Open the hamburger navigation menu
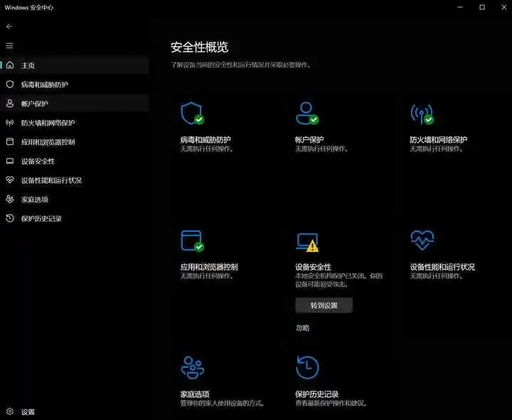Image resolution: width=512 pixels, height=420 pixels. pos(9,45)
